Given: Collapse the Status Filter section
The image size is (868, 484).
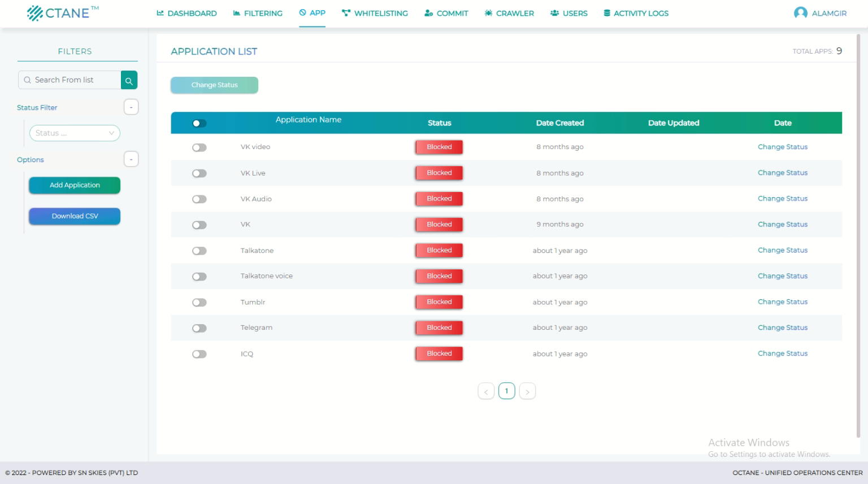Looking at the screenshot, I should pyautogui.click(x=131, y=107).
